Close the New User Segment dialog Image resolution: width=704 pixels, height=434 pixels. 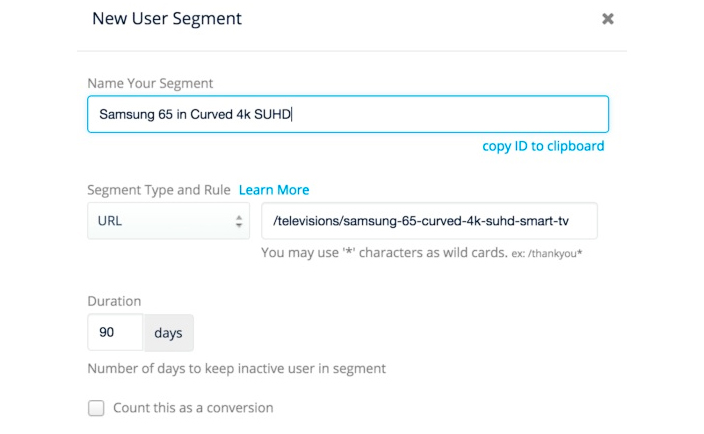tap(607, 19)
